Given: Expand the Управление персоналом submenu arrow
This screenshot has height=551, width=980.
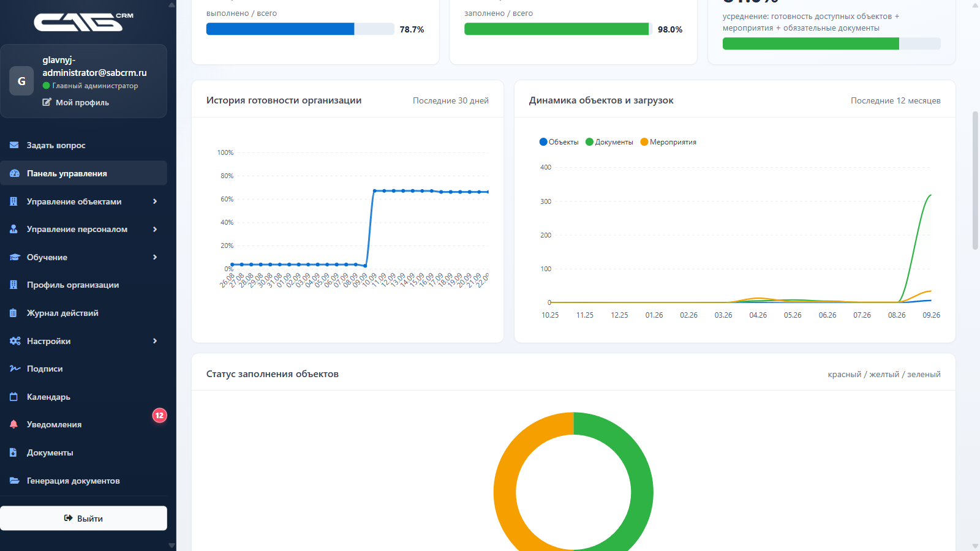Looking at the screenshot, I should click(155, 229).
